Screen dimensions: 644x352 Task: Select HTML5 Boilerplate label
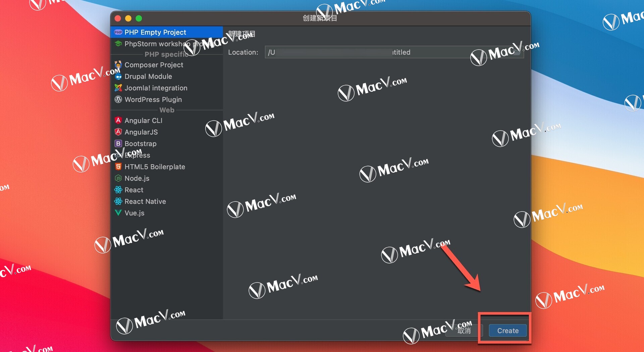pos(155,167)
